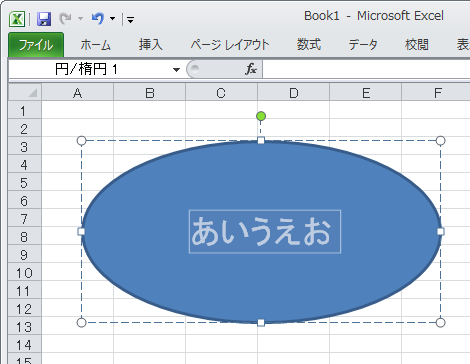Open the 校閲 tab
The width and height of the screenshot is (470, 364).
pos(417,45)
